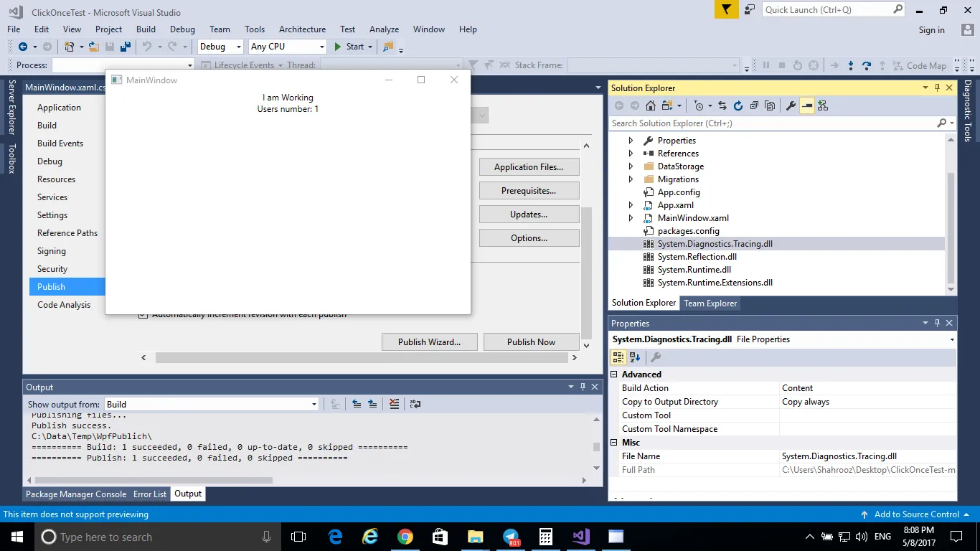Clear all text in the Output panel

coord(394,404)
